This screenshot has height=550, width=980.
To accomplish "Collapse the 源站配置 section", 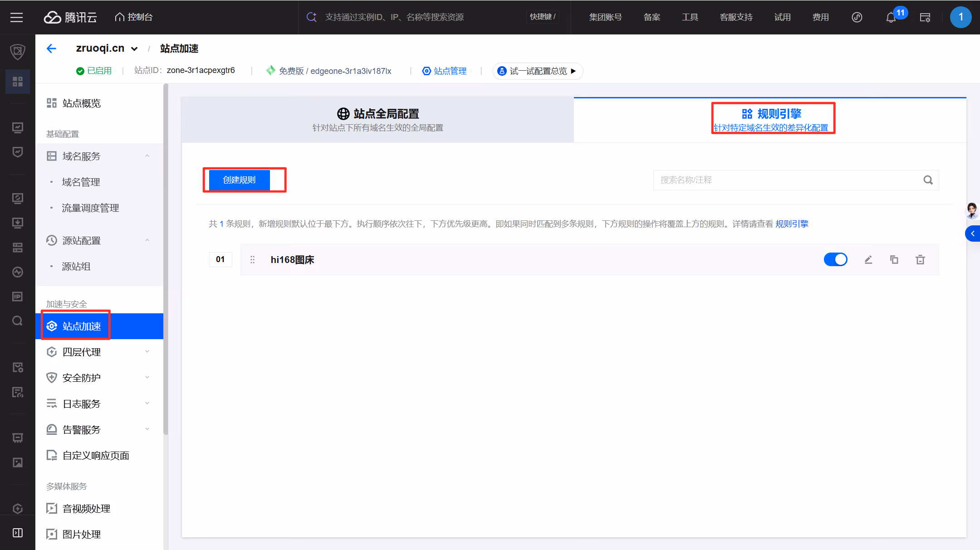I will point(147,240).
